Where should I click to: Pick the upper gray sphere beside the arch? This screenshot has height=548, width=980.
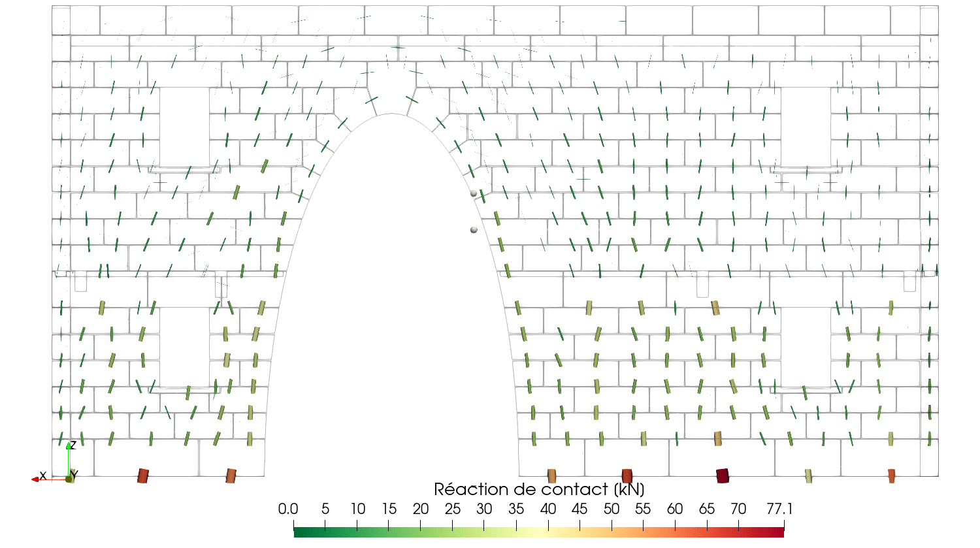point(474,193)
